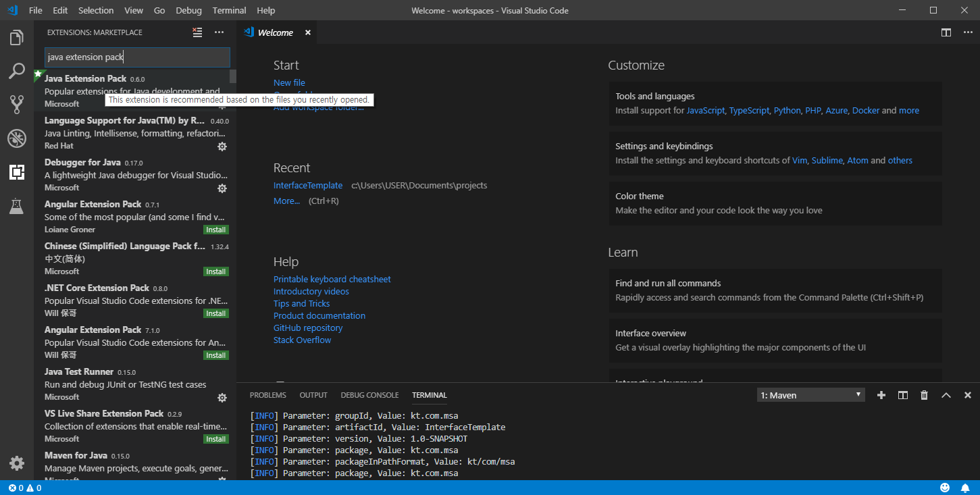This screenshot has width=980, height=495.
Task: Open the Debug view in activity bar
Action: point(17,138)
